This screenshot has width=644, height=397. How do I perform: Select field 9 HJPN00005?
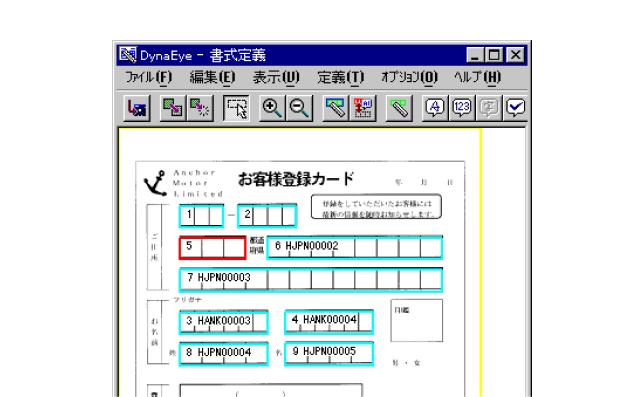[x=329, y=353]
